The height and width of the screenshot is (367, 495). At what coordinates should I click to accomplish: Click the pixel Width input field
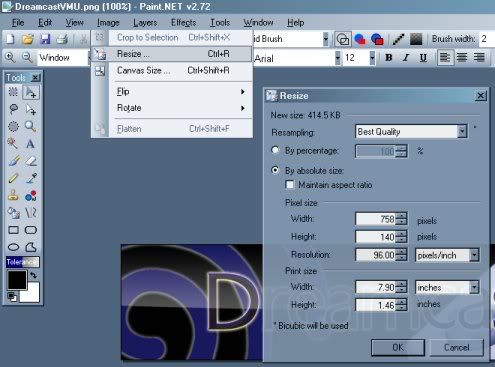[376, 219]
